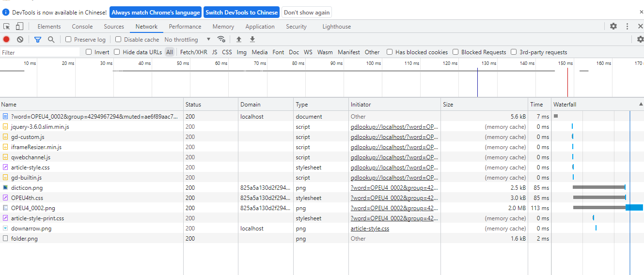Click the Filter text input field
The image size is (644, 275).
(40, 52)
